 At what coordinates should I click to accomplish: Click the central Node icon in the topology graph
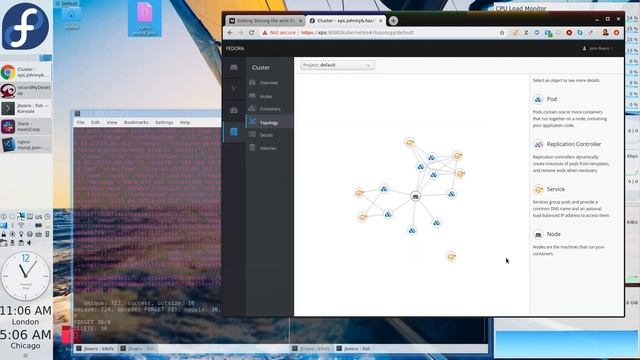click(x=416, y=196)
